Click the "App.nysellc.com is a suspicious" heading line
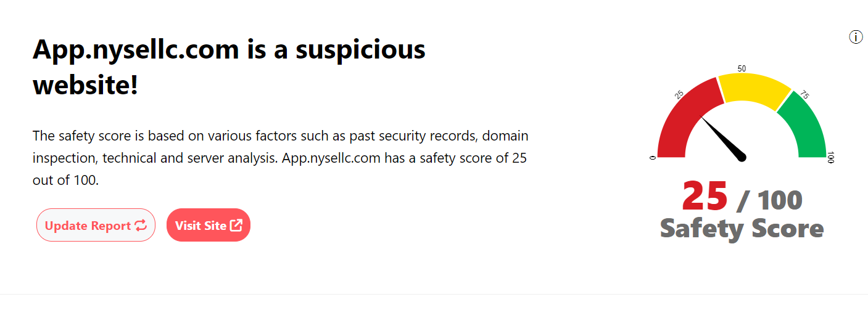The height and width of the screenshot is (310, 868). (229, 49)
